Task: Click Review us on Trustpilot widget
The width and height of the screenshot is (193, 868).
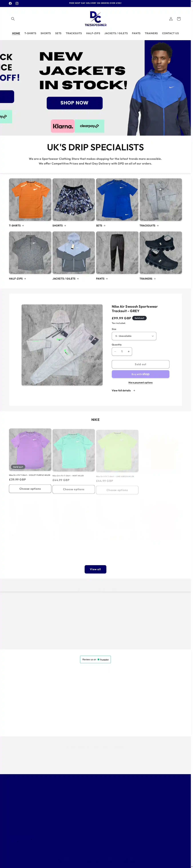Action: (95, 659)
